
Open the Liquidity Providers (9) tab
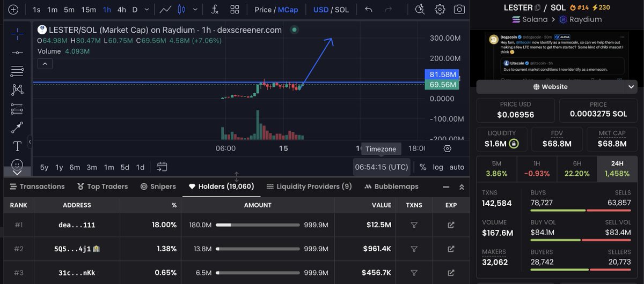point(309,186)
